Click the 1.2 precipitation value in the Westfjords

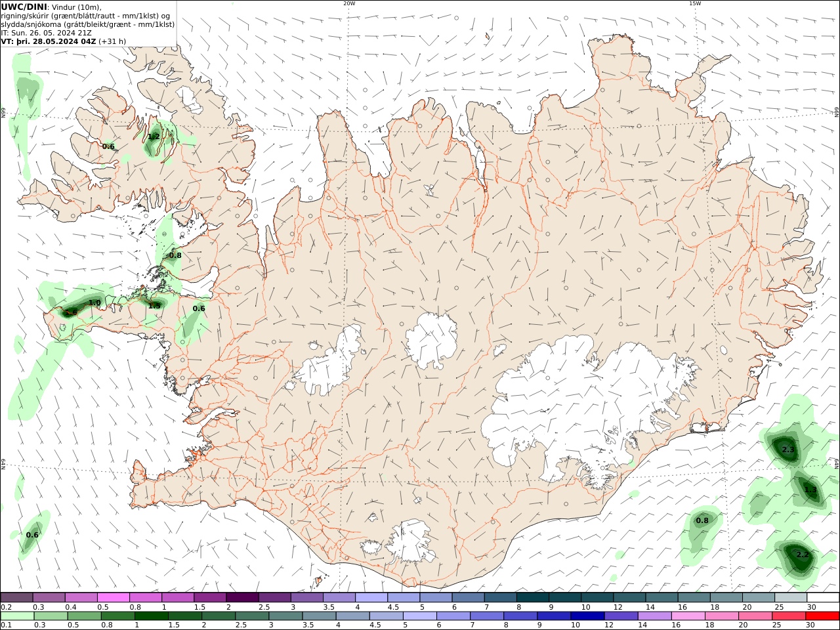pyautogui.click(x=154, y=136)
